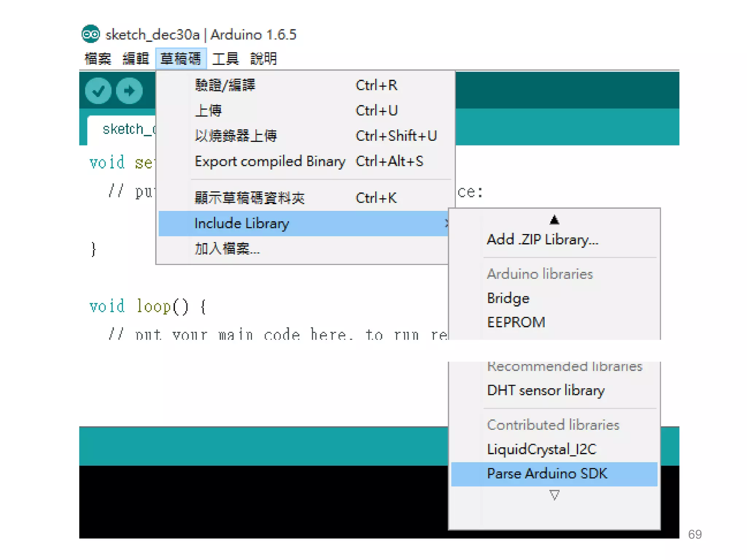The width and height of the screenshot is (747, 560).
Task: Open the 檔案 menu
Action: point(98,59)
